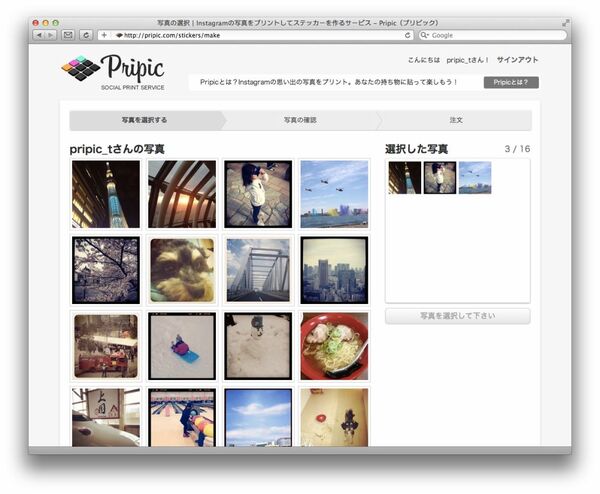Click the こんにちは greeting text
This screenshot has height=494, width=600.
coord(424,60)
